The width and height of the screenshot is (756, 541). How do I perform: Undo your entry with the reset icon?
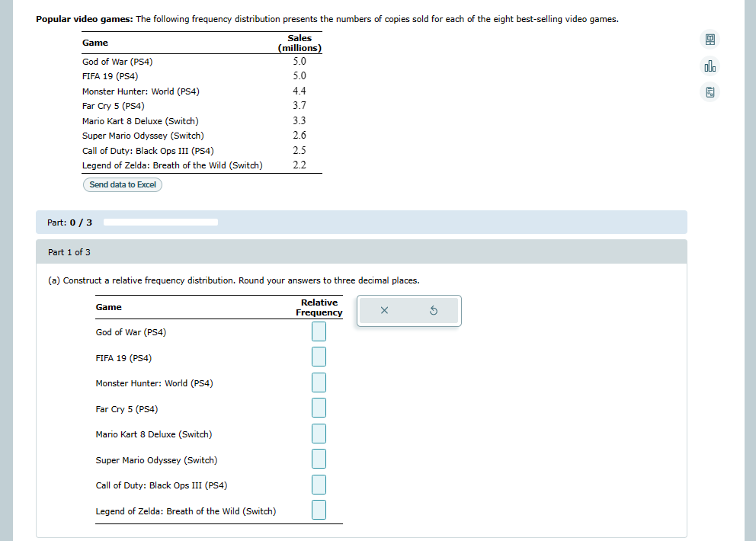433,310
